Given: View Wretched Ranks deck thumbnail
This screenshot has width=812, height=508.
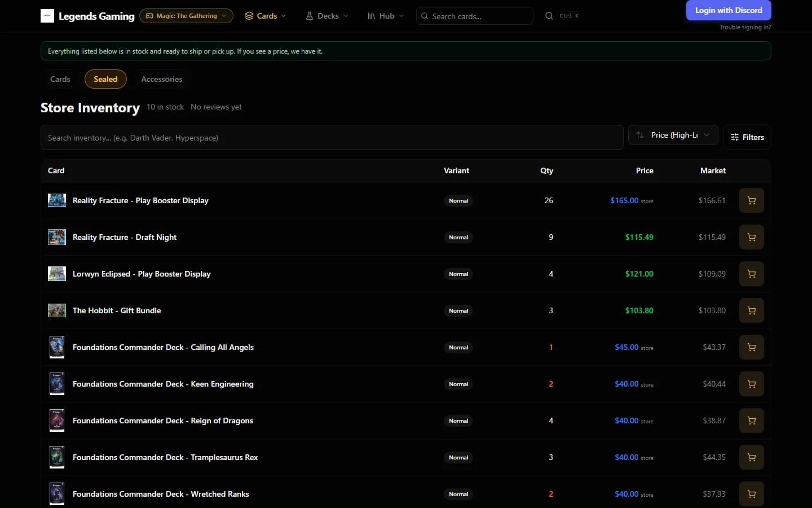Looking at the screenshot, I should tap(57, 494).
